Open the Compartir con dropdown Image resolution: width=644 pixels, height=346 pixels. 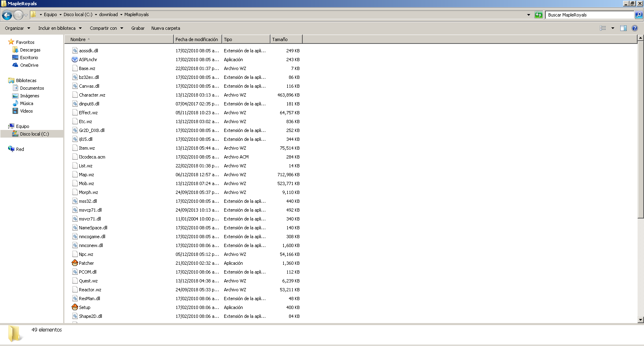106,28
